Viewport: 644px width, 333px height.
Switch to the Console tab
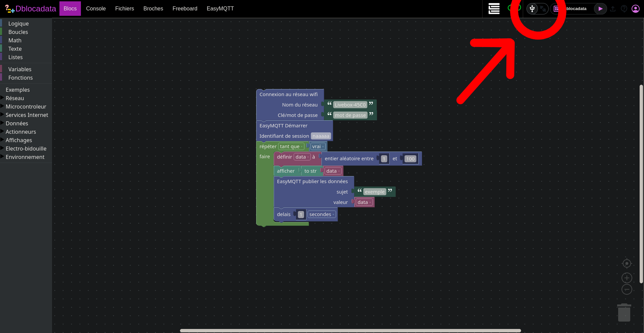pos(96,9)
